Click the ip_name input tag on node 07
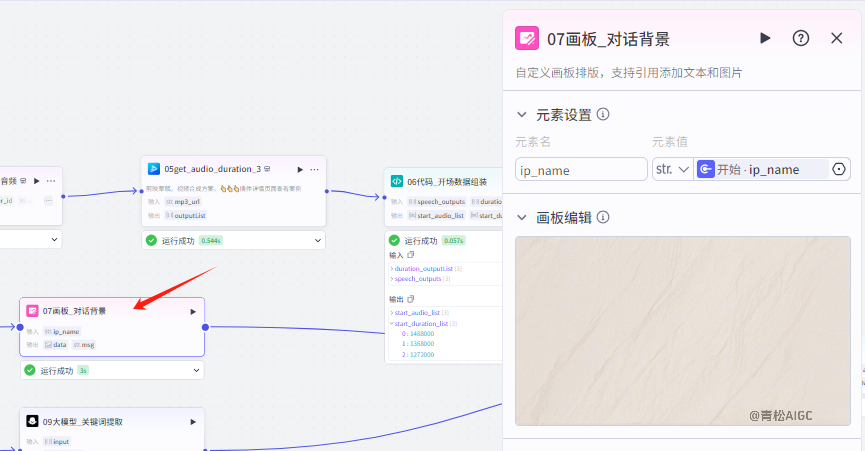Image resolution: width=865 pixels, height=451 pixels. coord(62,331)
